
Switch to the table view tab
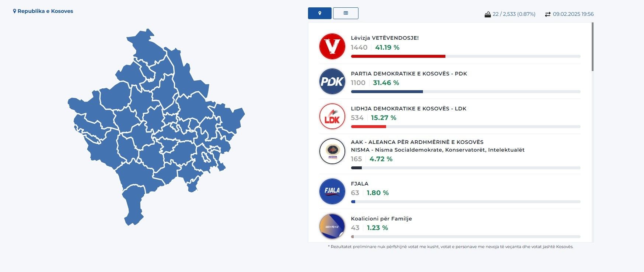pos(346,13)
